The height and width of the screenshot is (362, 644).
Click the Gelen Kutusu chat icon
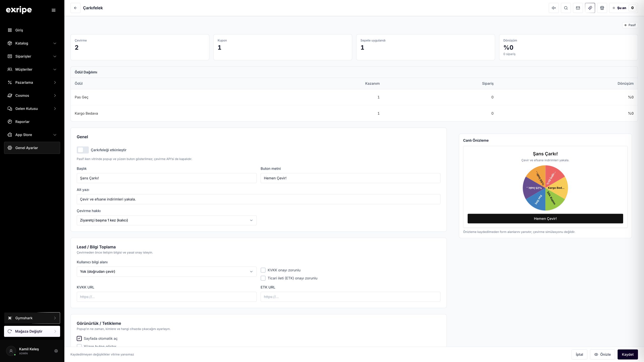click(10, 109)
